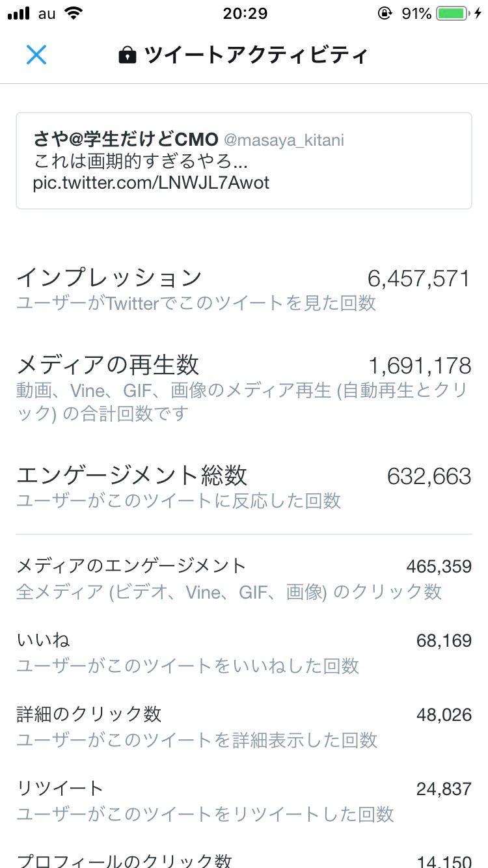Screen dimensions: 488x868
Task: Open the pic.twitter.com/LNWJL7Awot link
Action: 151,183
